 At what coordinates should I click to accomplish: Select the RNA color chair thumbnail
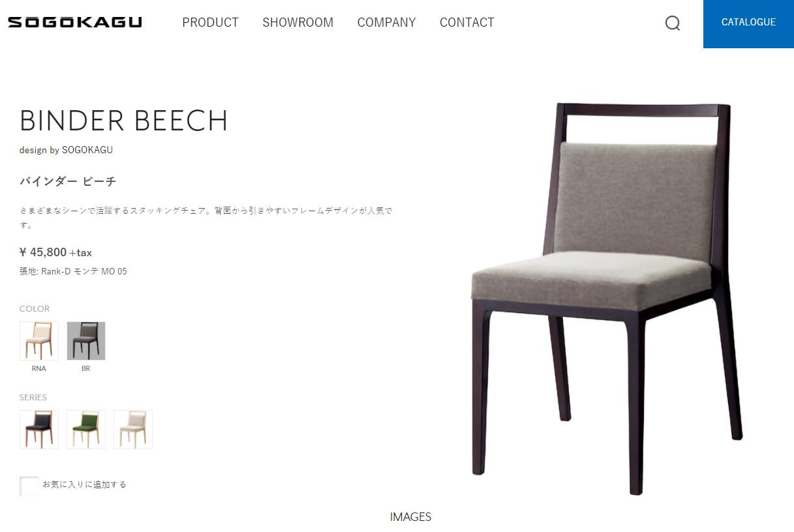[39, 341]
